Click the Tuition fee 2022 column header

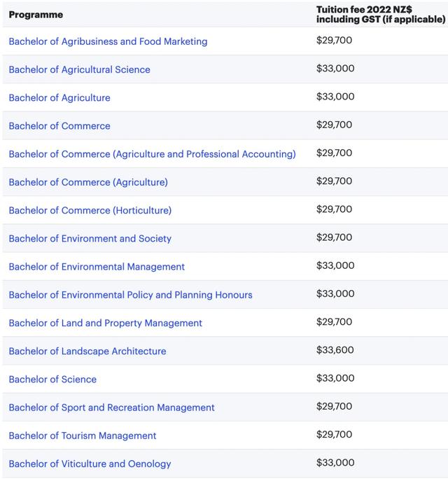point(380,15)
